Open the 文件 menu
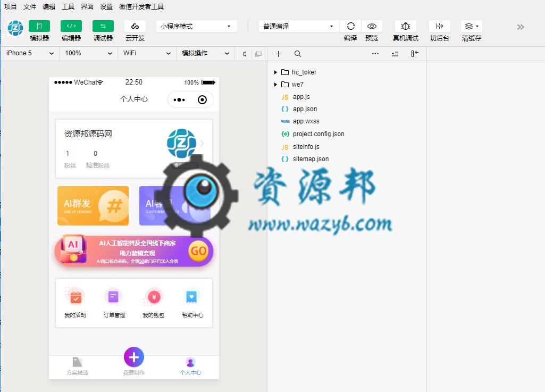 [30, 6]
